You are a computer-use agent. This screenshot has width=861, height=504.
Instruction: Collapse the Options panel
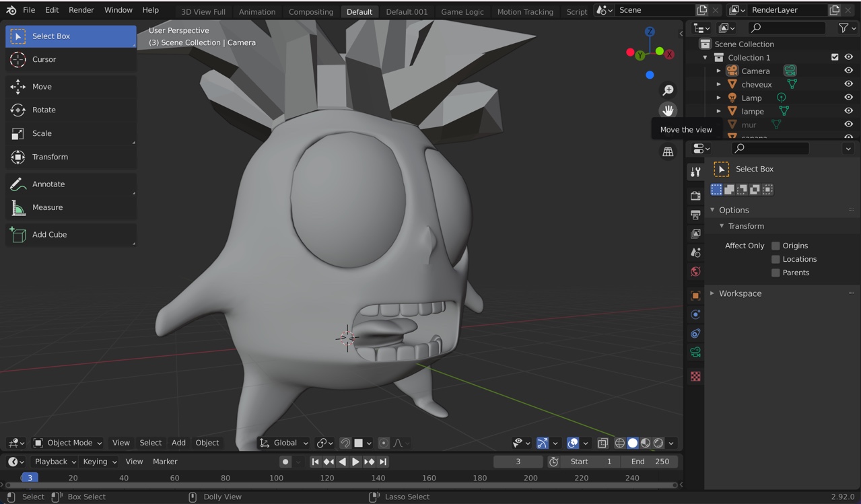point(713,210)
